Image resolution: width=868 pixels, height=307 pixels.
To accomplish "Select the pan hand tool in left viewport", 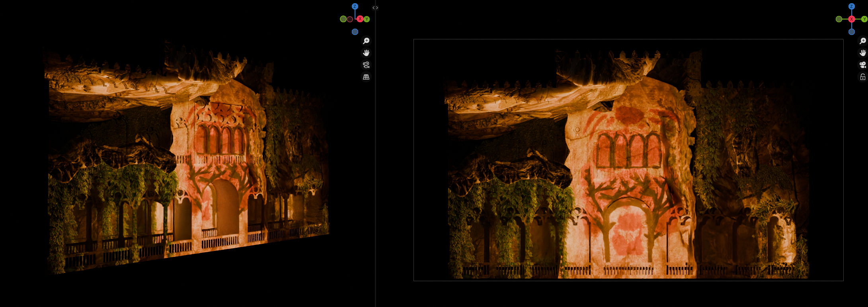I will [366, 53].
